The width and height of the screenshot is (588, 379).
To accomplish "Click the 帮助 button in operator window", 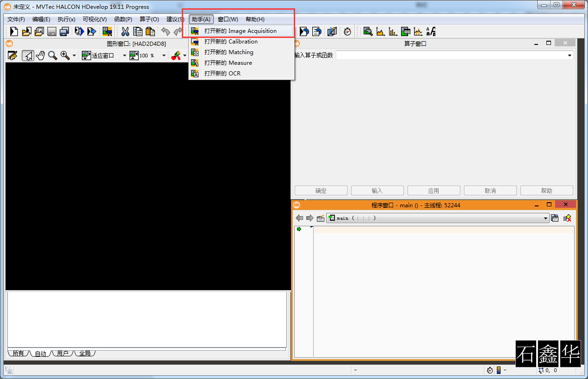I will click(x=547, y=191).
